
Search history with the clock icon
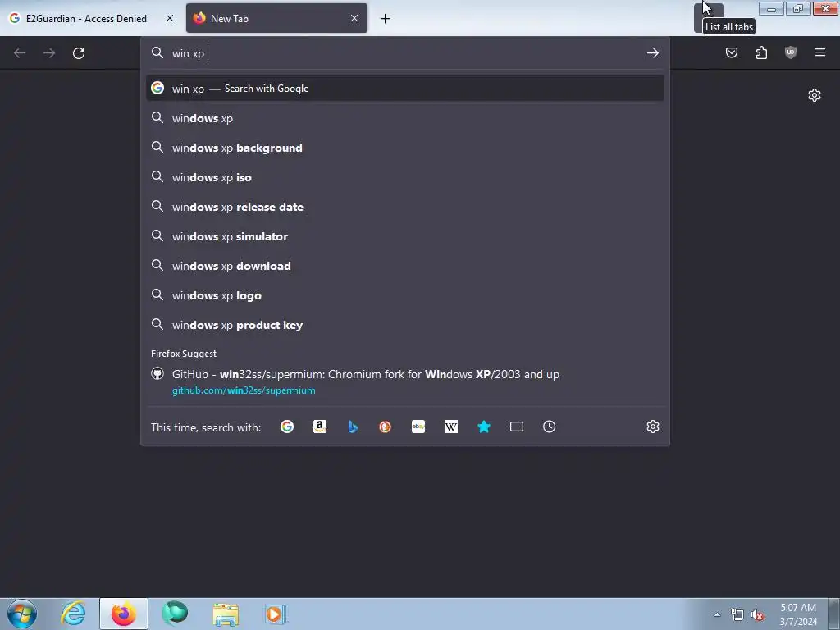(549, 427)
